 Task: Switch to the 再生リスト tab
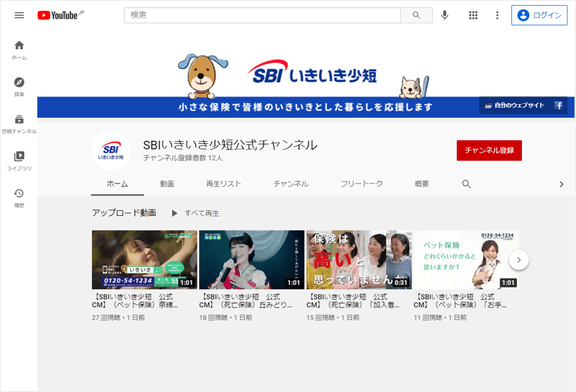(x=223, y=184)
